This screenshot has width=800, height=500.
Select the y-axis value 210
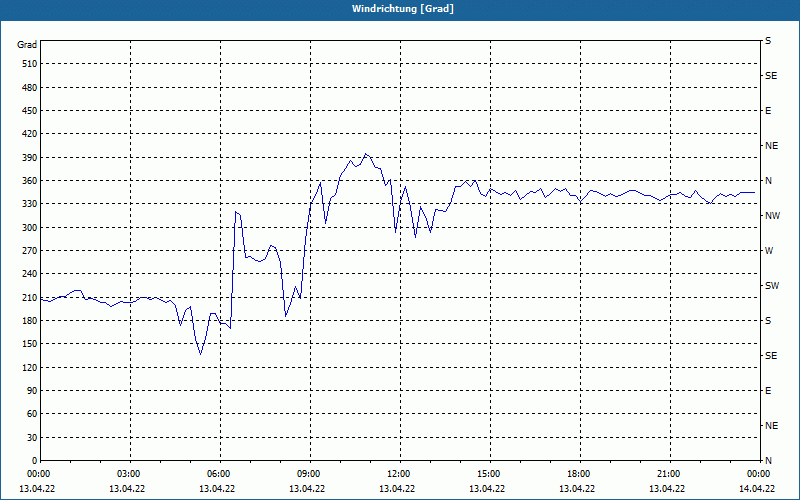pos(30,297)
